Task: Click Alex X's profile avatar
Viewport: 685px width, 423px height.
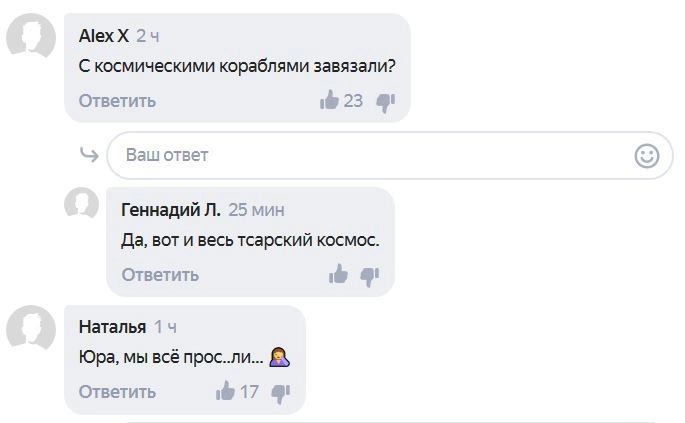Action: 31,42
